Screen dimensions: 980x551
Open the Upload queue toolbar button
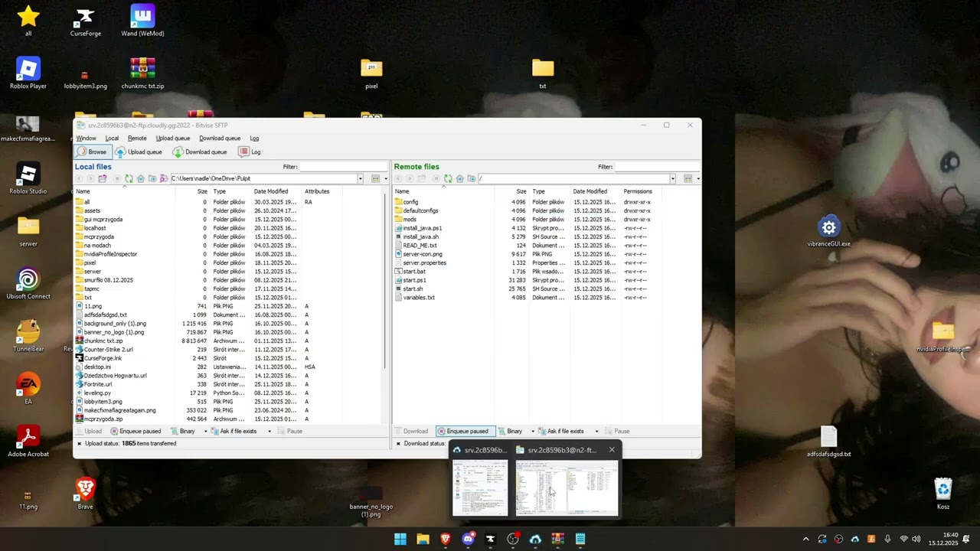coord(139,152)
